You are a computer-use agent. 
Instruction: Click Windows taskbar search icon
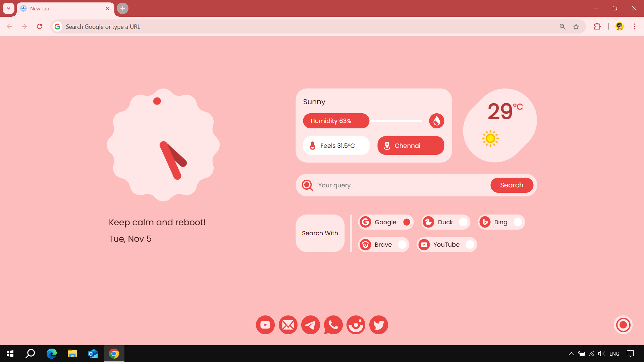[x=30, y=353]
